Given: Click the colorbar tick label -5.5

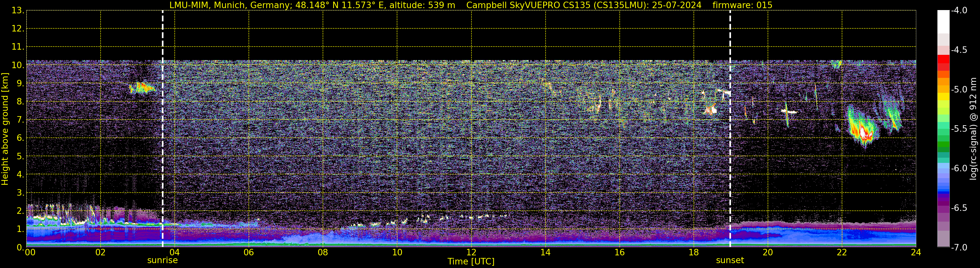Looking at the screenshot, I should pyautogui.click(x=959, y=129).
